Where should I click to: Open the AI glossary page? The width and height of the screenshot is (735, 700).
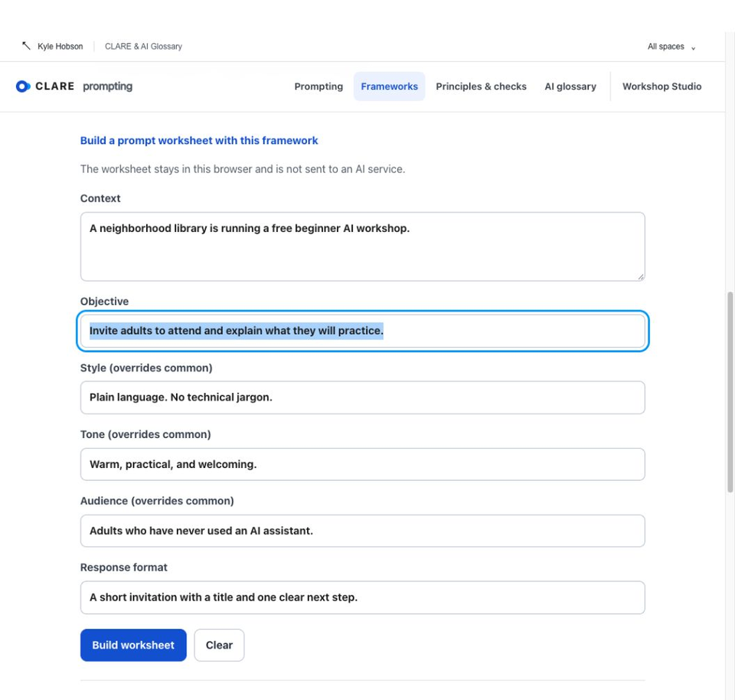[x=570, y=87]
